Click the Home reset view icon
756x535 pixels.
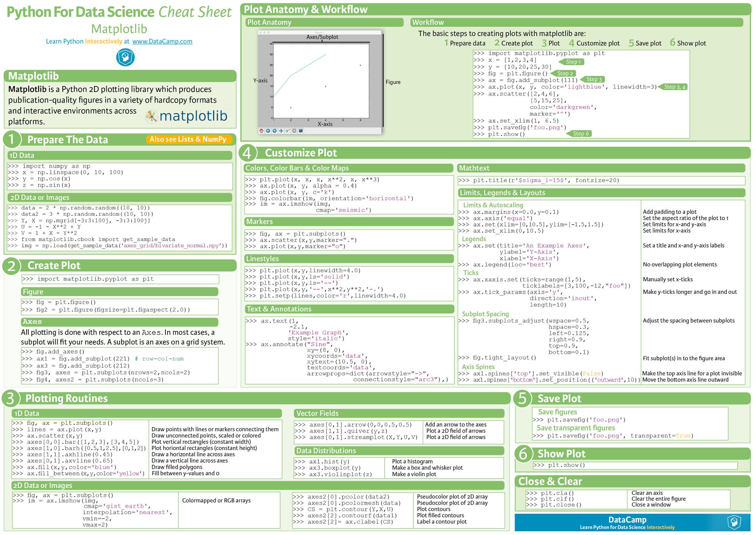[261, 131]
